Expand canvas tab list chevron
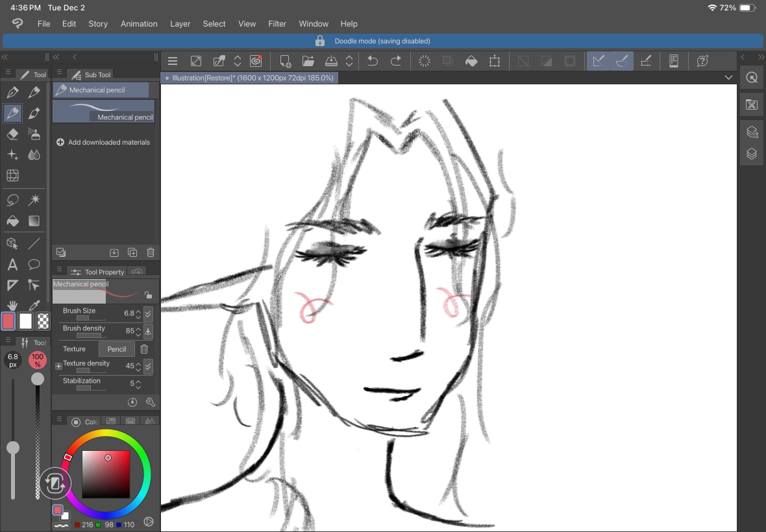 [728, 78]
